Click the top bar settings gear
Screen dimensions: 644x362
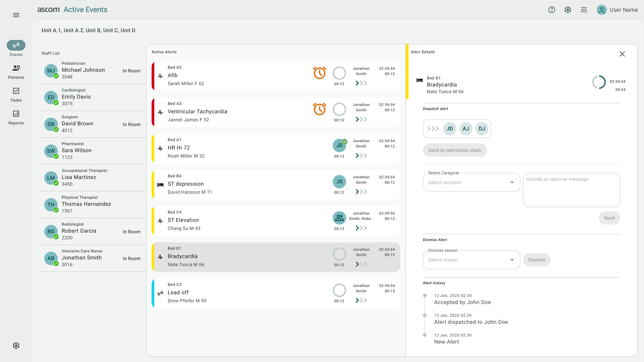(x=568, y=10)
